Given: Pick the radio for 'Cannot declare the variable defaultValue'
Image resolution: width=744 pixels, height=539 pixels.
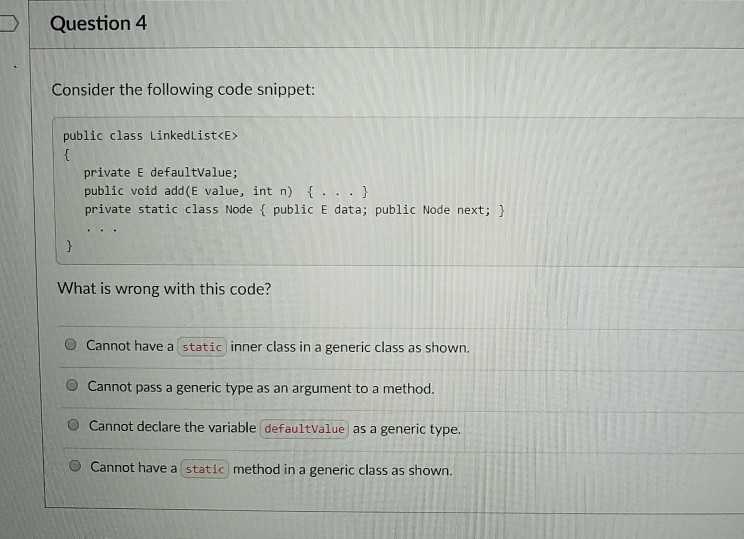Looking at the screenshot, I should pos(73,425).
